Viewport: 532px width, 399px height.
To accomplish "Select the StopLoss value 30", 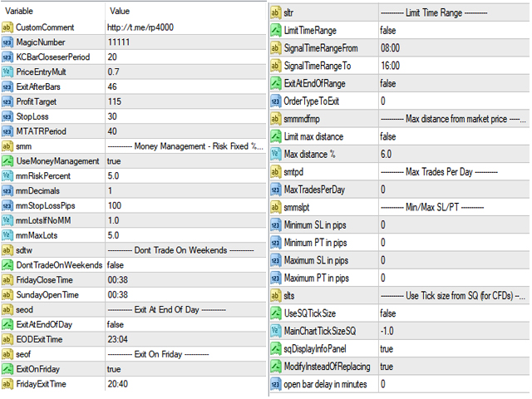I will [x=112, y=116].
